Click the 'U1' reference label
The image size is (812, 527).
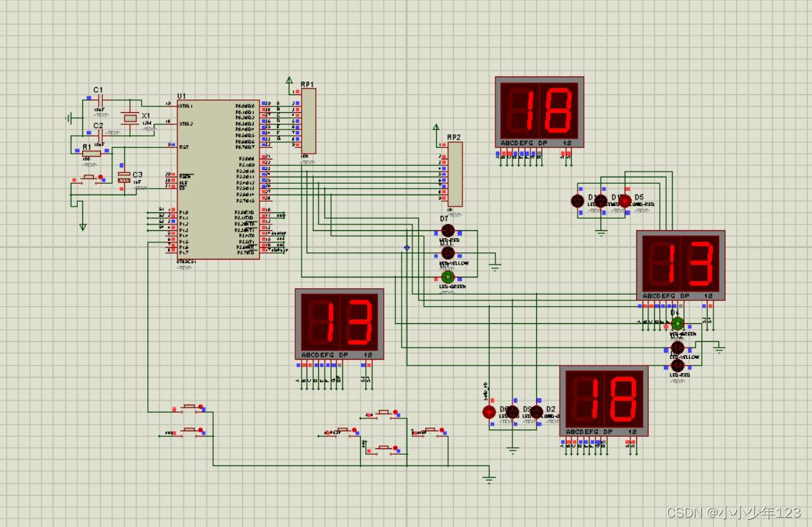(182, 96)
